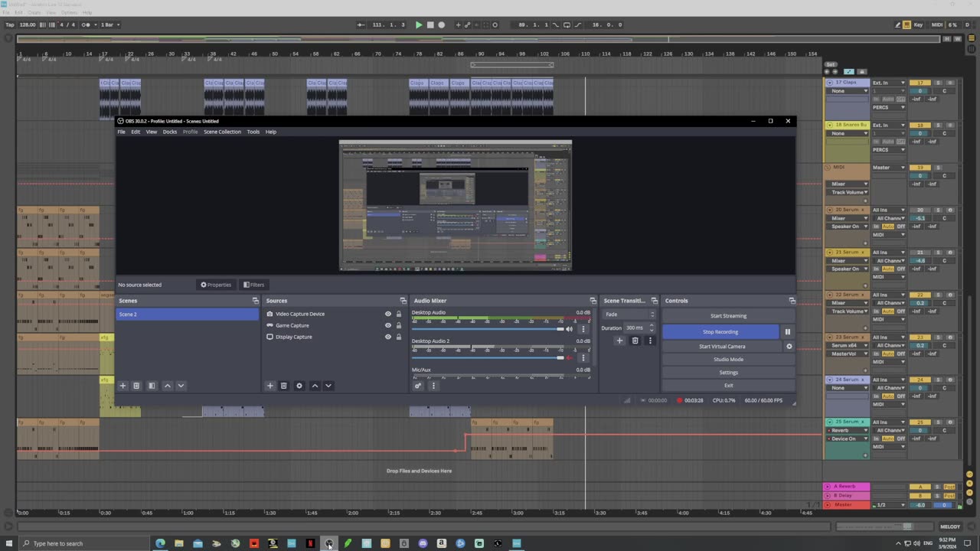Image resolution: width=980 pixels, height=551 pixels.
Task: Open OBS View menu
Action: (152, 132)
